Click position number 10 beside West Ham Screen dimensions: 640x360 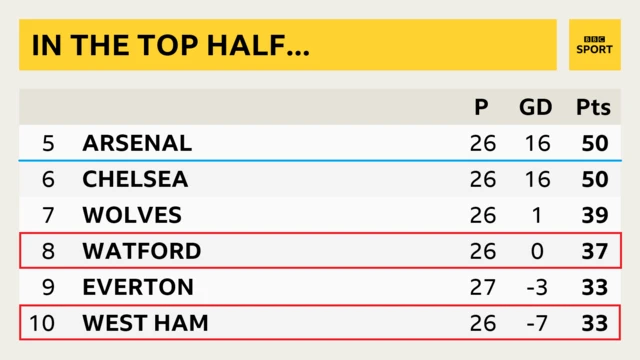42,323
